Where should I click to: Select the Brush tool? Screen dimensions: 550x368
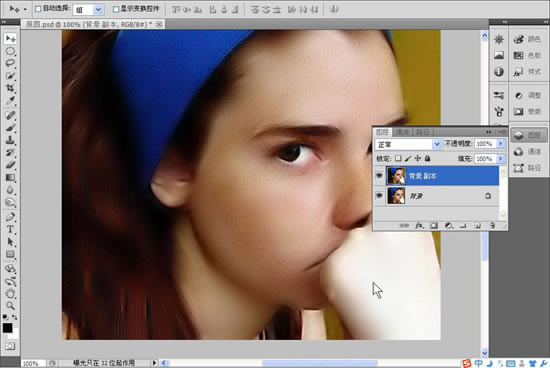(x=10, y=127)
